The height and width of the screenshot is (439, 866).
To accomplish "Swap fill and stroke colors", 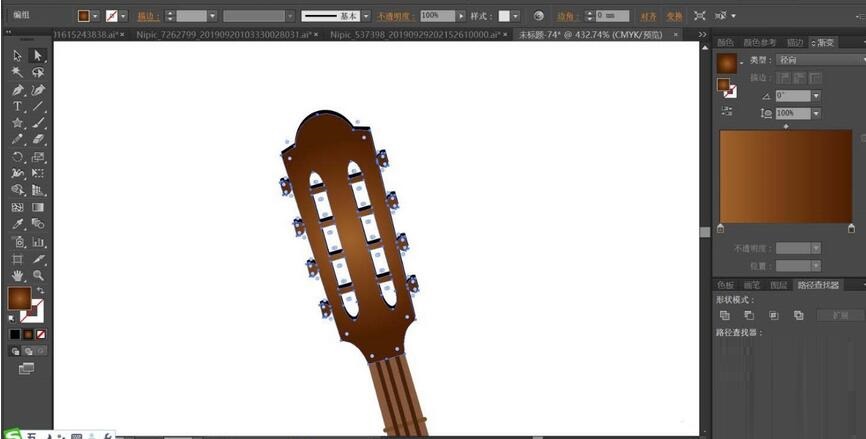I will pos(41,290).
